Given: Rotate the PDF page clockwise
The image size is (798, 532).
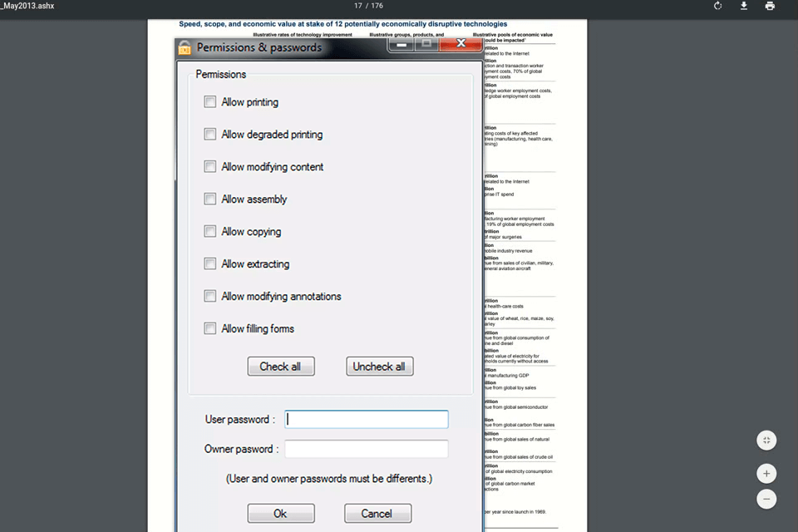Looking at the screenshot, I should coord(717,6).
